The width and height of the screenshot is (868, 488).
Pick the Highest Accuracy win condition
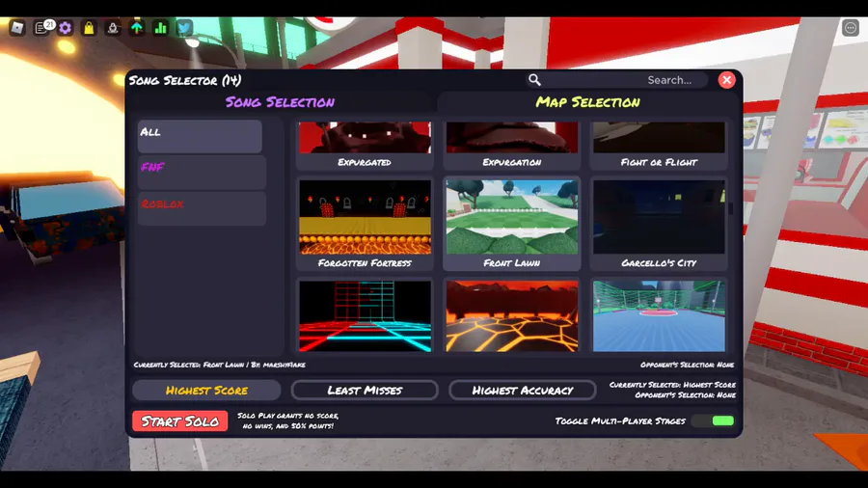[523, 390]
